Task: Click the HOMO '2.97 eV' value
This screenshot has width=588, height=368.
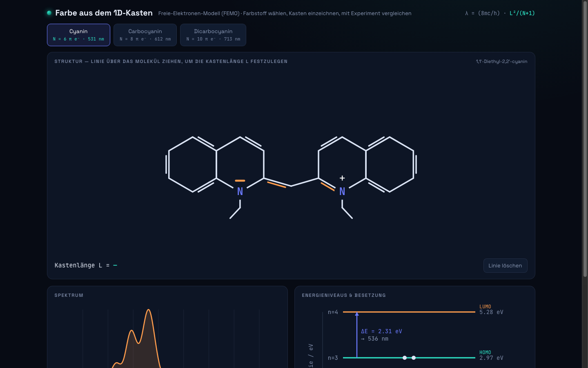Action: (x=491, y=358)
